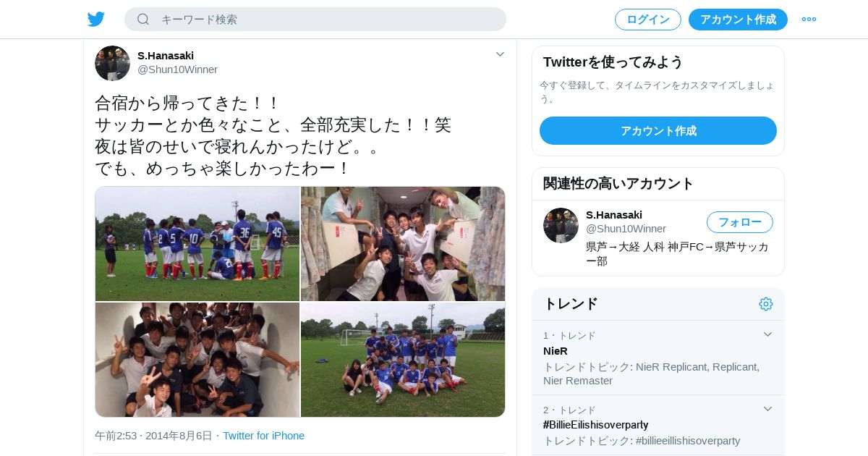Expand the tweet options chevron

(x=500, y=54)
